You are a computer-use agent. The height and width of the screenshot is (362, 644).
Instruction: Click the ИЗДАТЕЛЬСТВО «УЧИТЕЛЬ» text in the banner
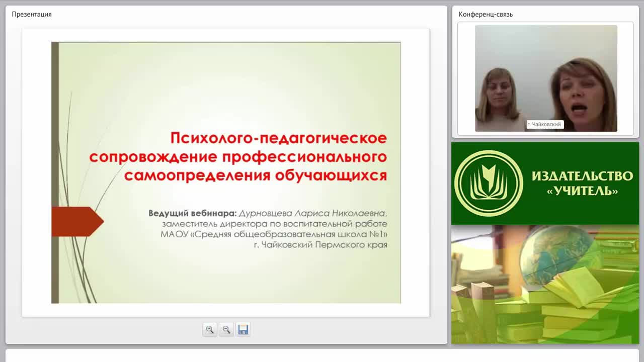pyautogui.click(x=582, y=183)
